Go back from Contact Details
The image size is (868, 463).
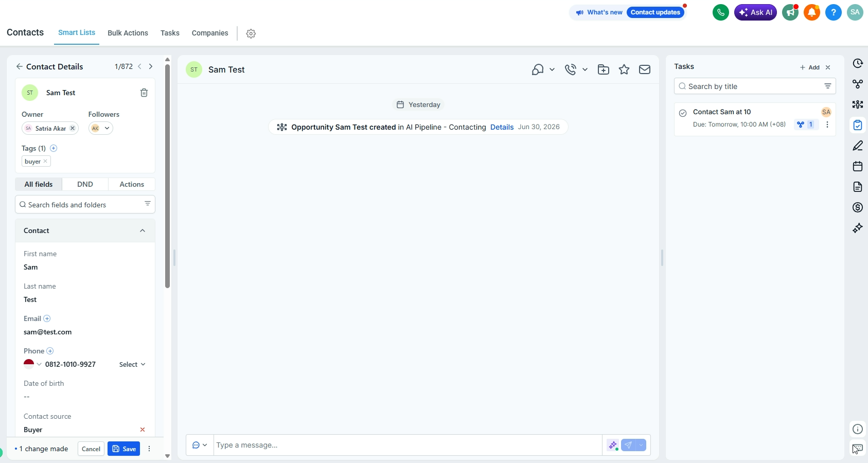tap(19, 66)
